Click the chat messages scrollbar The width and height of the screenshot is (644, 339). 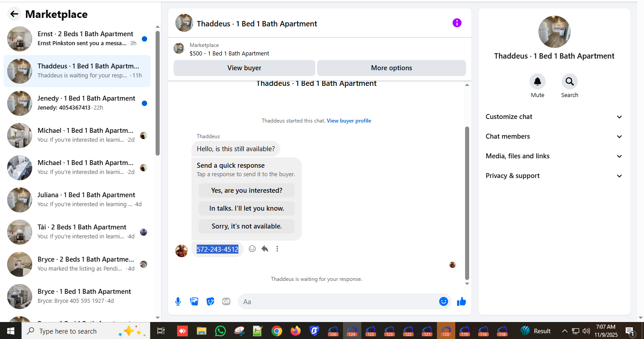[467, 203]
